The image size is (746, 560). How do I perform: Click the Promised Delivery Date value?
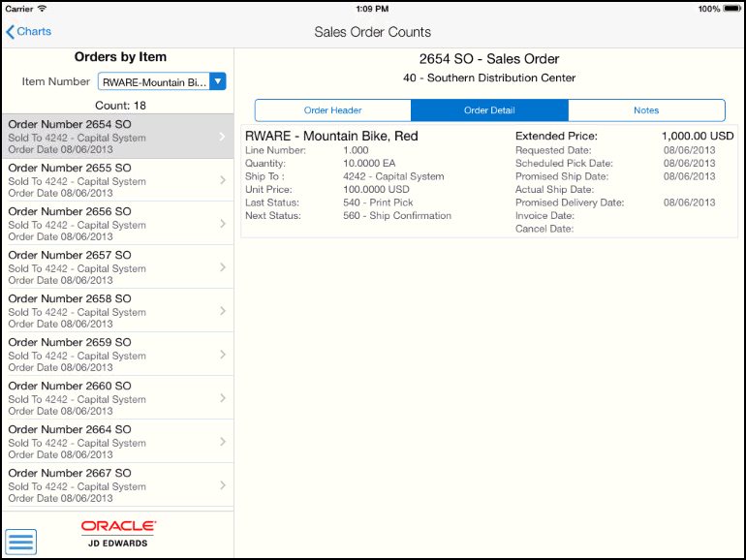[x=690, y=202]
